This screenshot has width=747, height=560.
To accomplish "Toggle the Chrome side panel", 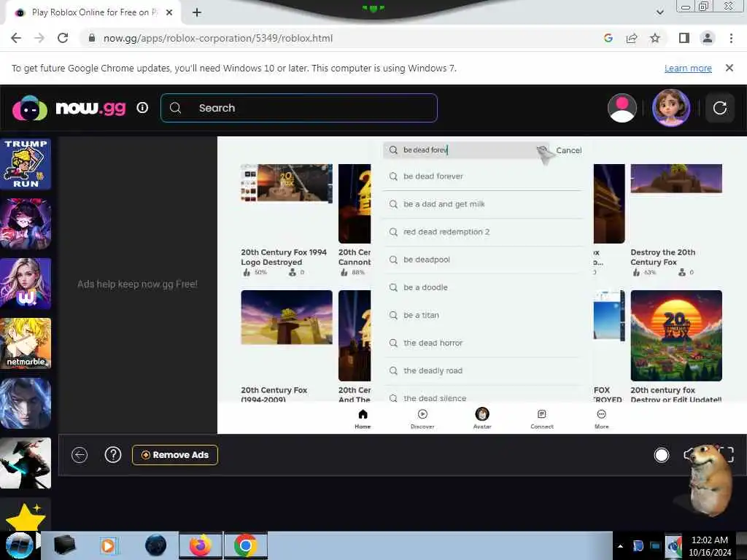I will pyautogui.click(x=684, y=38).
